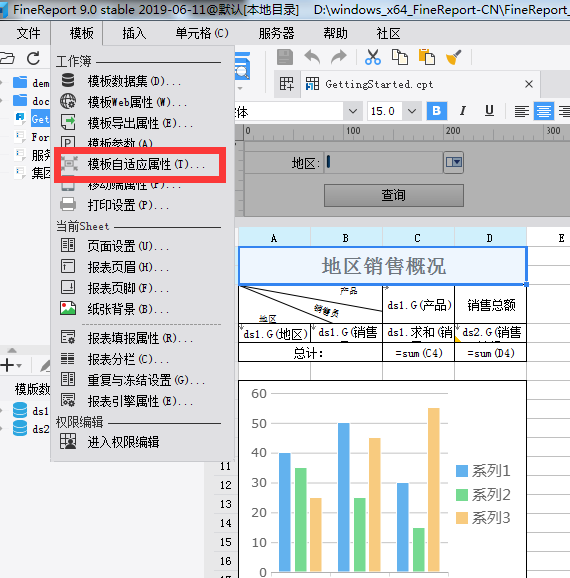This screenshot has height=578, width=570.
Task: Select the =sum(D4) cell
Action: click(491, 353)
